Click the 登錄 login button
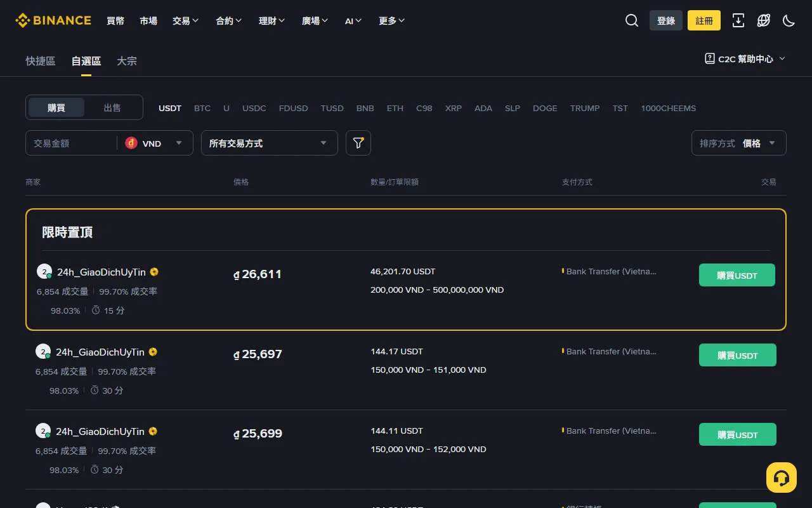 pos(666,20)
